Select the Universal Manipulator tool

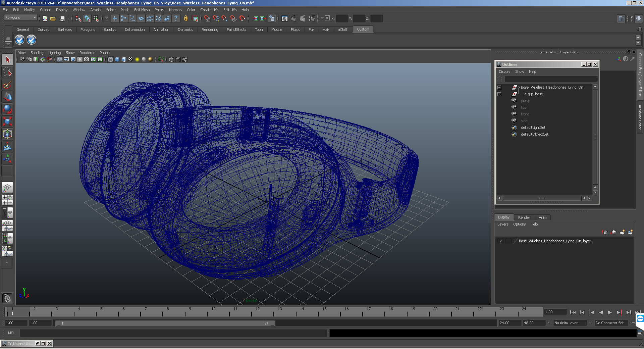click(7, 134)
